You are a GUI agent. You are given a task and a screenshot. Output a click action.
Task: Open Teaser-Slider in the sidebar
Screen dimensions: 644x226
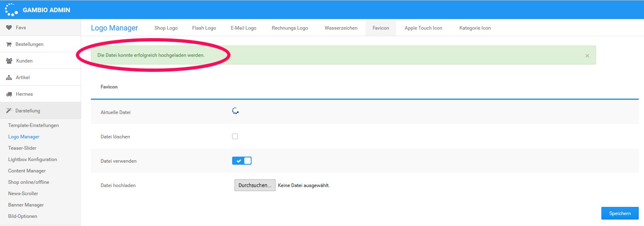coord(22,148)
